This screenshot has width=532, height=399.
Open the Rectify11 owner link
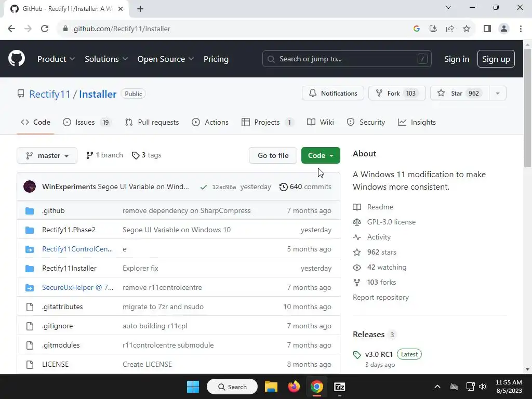coord(49,94)
